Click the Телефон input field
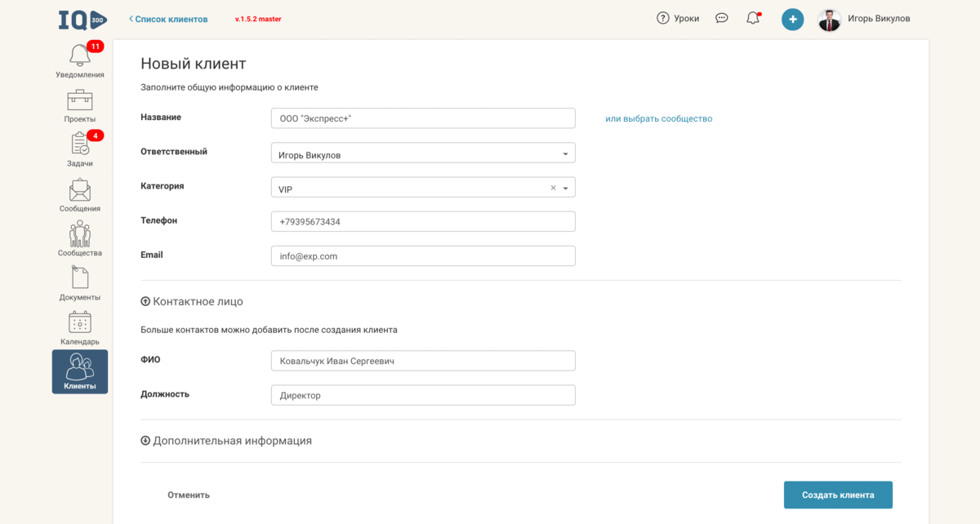The height and width of the screenshot is (524, 980). pos(422,222)
